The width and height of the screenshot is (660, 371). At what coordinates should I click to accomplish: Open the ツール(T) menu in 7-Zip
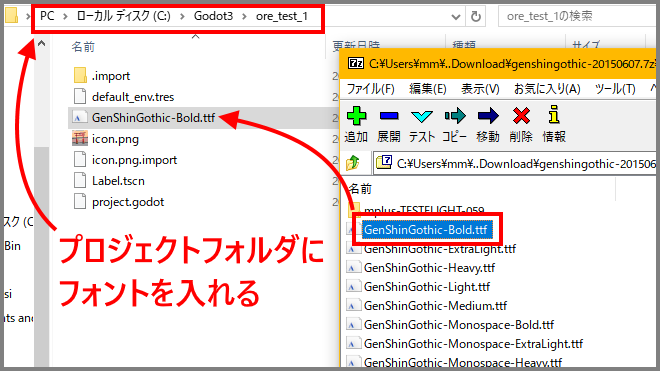615,89
